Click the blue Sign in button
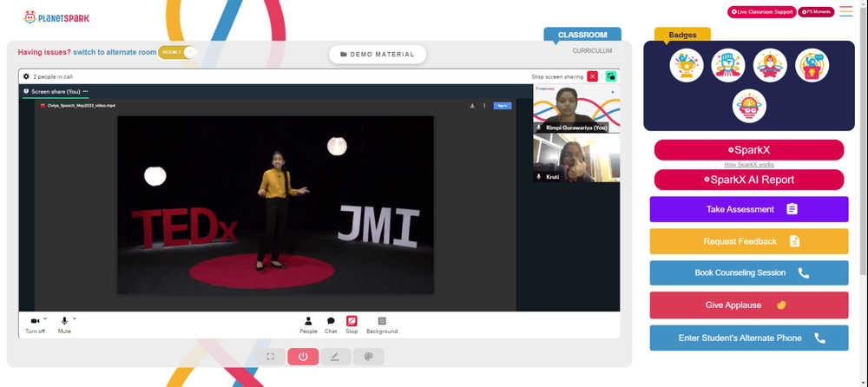Image resolution: width=868 pixels, height=387 pixels. pyautogui.click(x=502, y=106)
